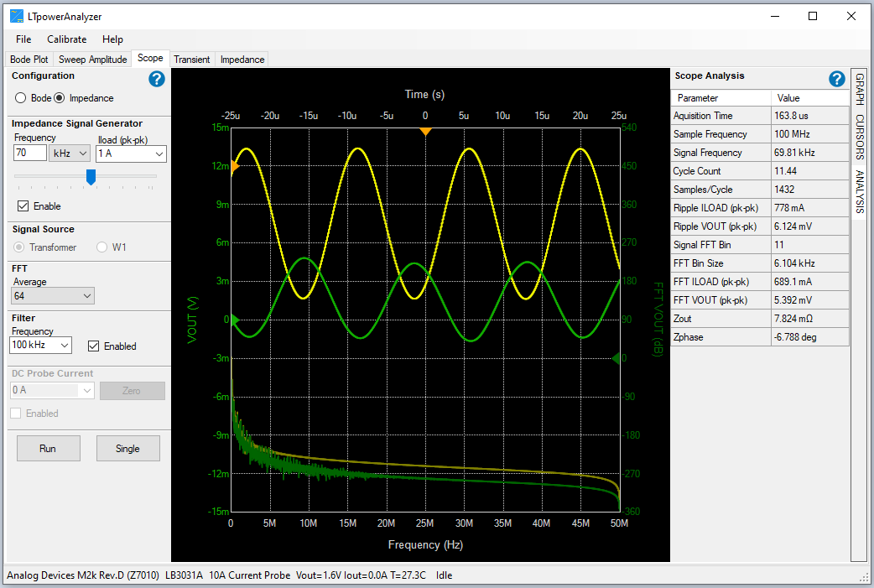Screen dimensions: 874x588
Task: Click the orange trigger marker on time axis
Action: click(x=425, y=132)
